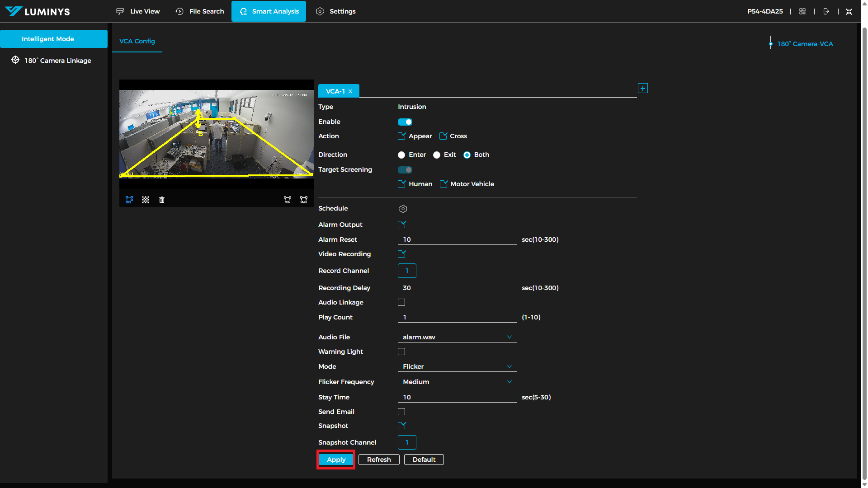Open the Audio File dropdown
Viewport: 868px width, 488px height.
(457, 337)
